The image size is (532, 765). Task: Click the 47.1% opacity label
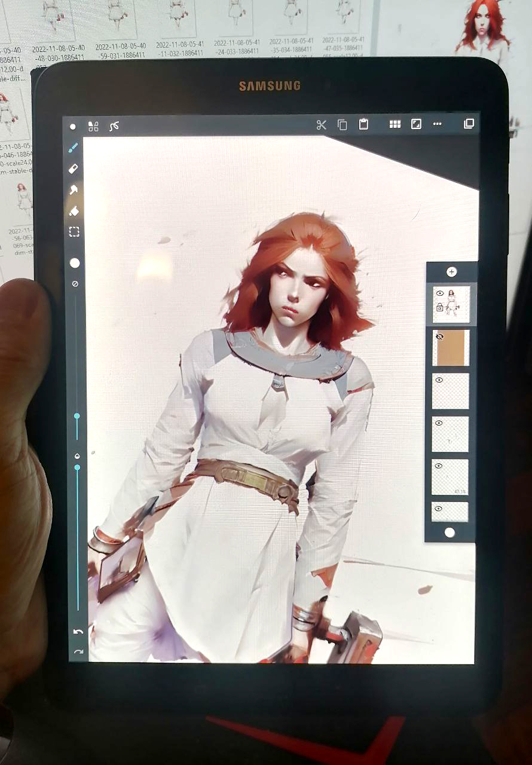[x=460, y=491]
